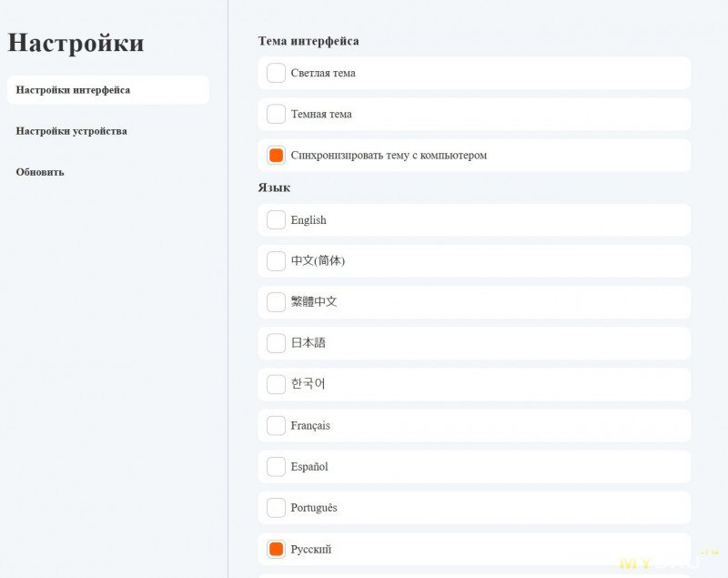Select the English language checkbox
This screenshot has height=578, width=728.
click(276, 220)
